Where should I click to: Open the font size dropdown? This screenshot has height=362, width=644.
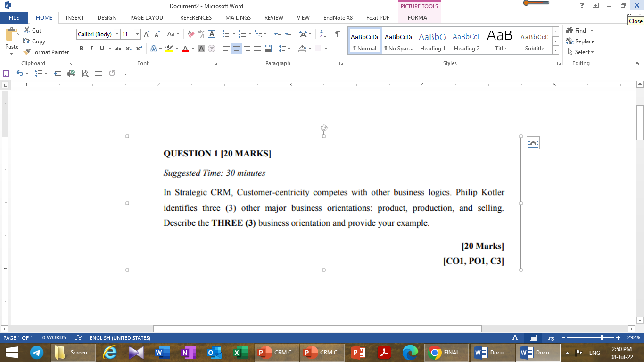[x=137, y=34]
